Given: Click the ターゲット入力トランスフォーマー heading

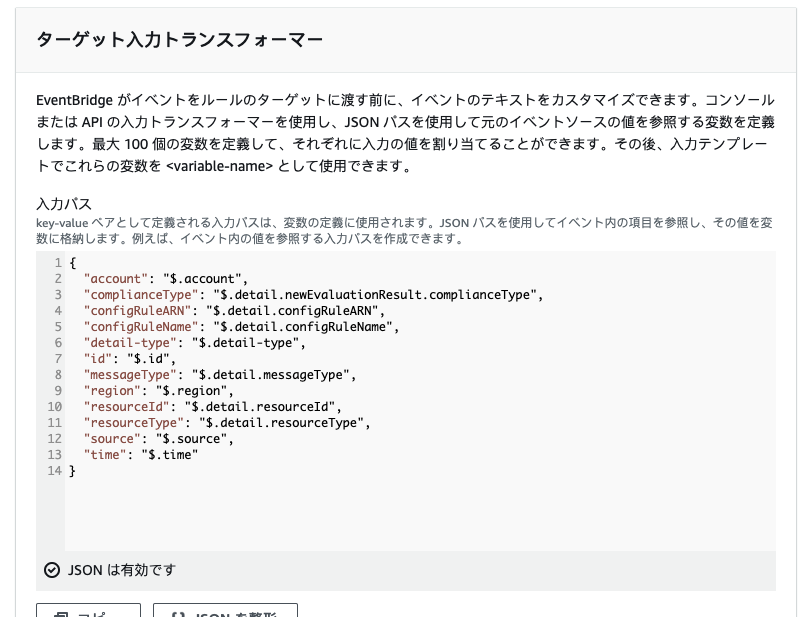Looking at the screenshot, I should [180, 40].
